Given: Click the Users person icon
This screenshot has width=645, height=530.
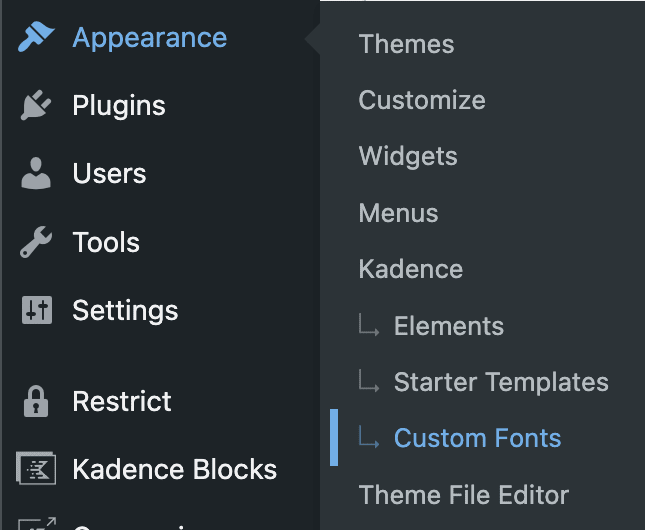Looking at the screenshot, I should (x=36, y=173).
